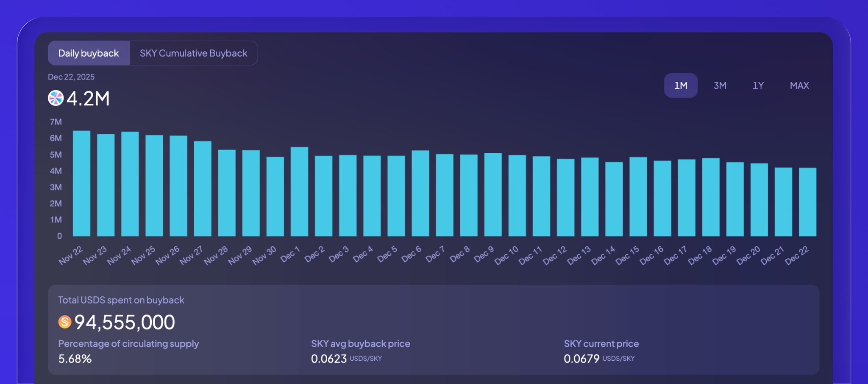
Task: Click the date text "Dec 22, 2025"
Action: [71, 77]
